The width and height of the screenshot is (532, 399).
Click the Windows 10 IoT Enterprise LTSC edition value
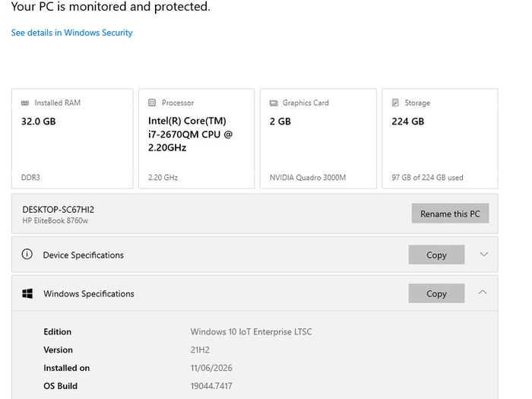[x=251, y=332]
